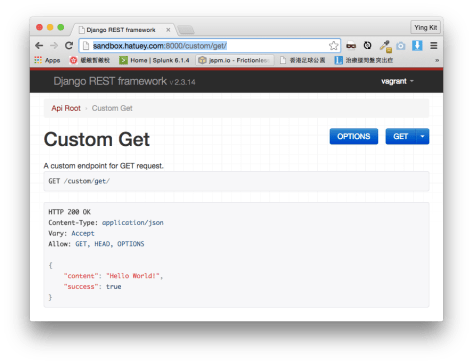
Task: Click the OPTIONS button
Action: 354,136
